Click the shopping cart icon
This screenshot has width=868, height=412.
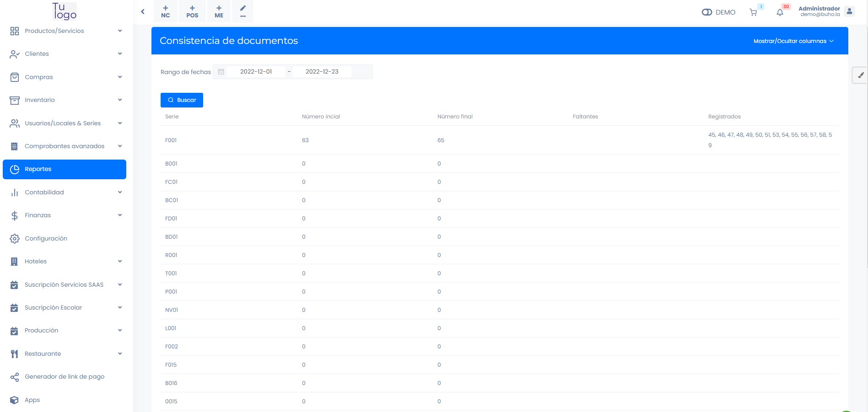click(x=753, y=12)
